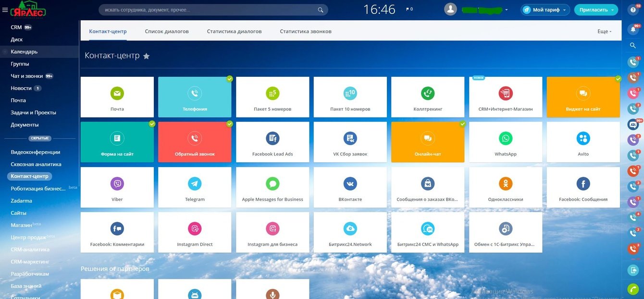Open the Мой тариф dropdown
Viewport: 644px width, 299px height.
click(545, 10)
